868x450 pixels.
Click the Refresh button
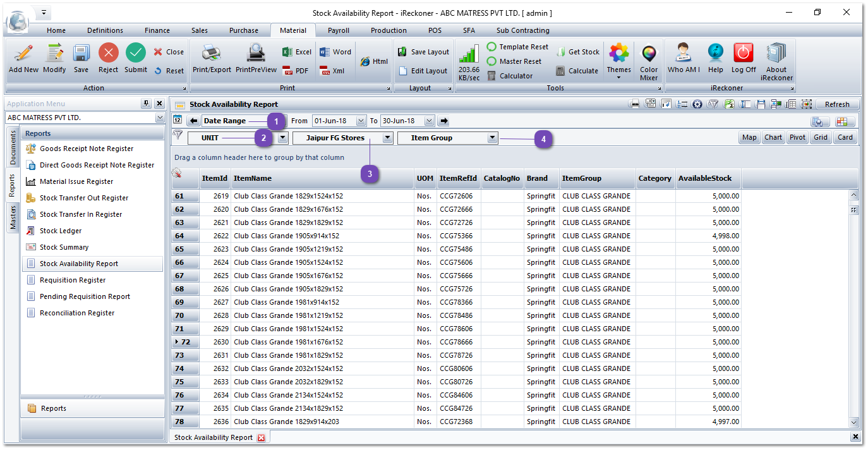pyautogui.click(x=837, y=104)
